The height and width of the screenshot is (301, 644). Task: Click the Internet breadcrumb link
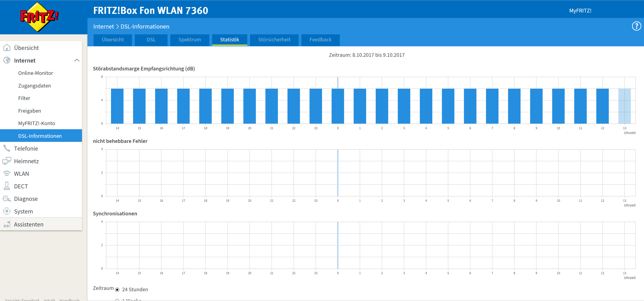pos(103,26)
